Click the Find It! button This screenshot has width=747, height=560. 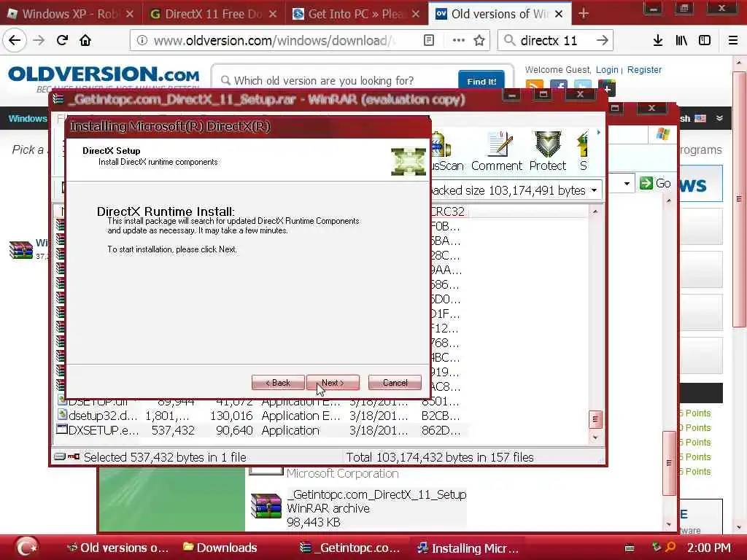pyautogui.click(x=481, y=81)
